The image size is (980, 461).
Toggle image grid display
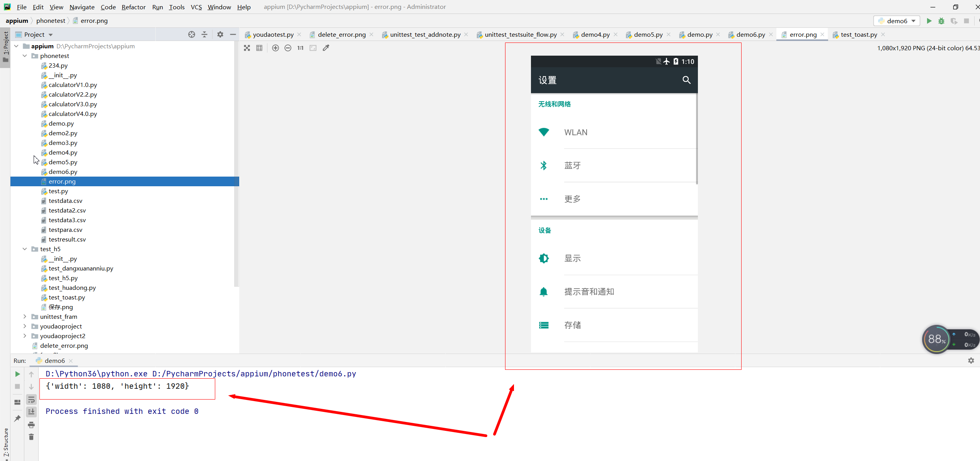(x=259, y=48)
